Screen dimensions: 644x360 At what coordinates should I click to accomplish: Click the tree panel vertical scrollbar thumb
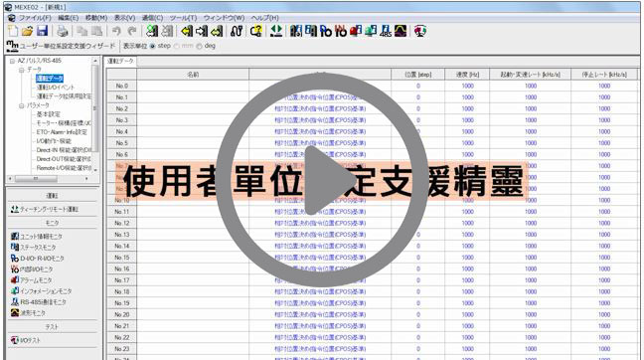94,108
